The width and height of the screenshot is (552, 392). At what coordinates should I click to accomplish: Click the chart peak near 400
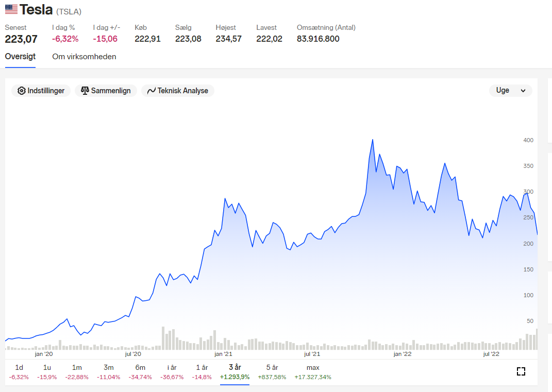(373, 140)
